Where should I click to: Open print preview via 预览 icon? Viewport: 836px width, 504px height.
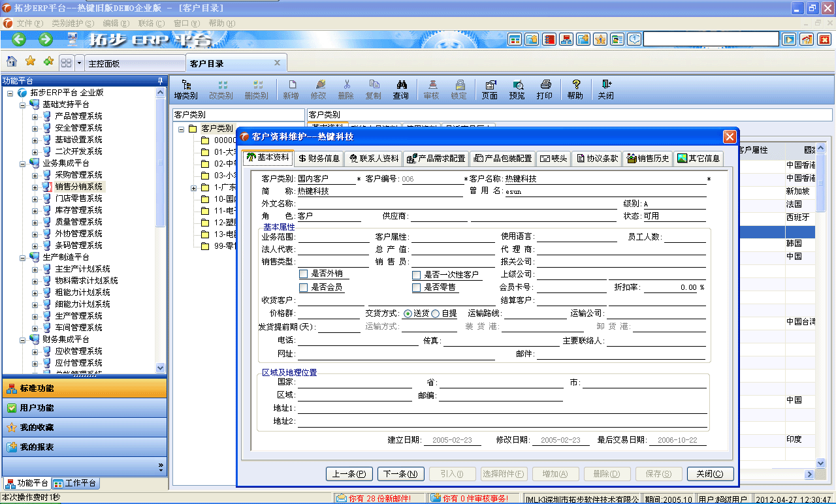(x=518, y=89)
